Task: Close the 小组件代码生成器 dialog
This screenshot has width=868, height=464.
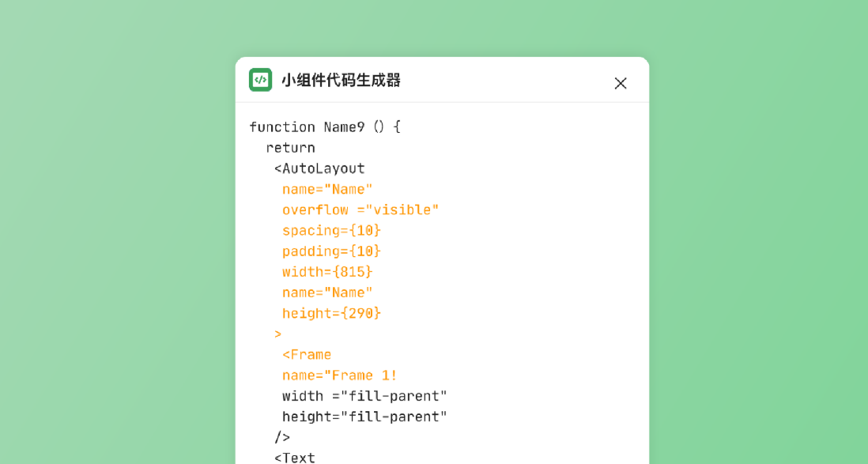Action: point(621,83)
